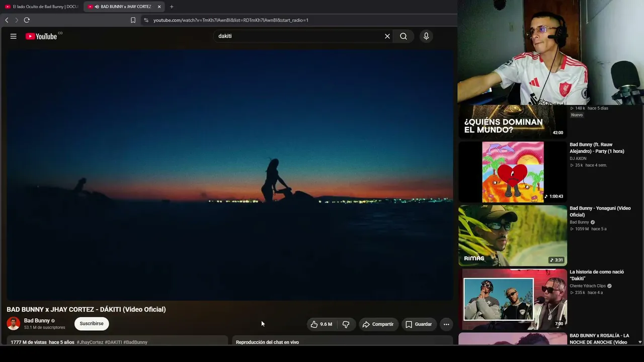Open the Bad Bunny channel name link

click(x=37, y=321)
